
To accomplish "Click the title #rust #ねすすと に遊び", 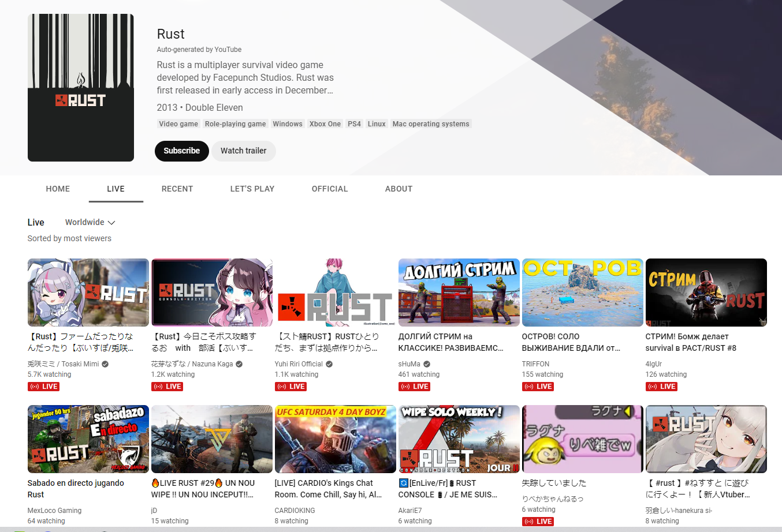I will [698, 489].
